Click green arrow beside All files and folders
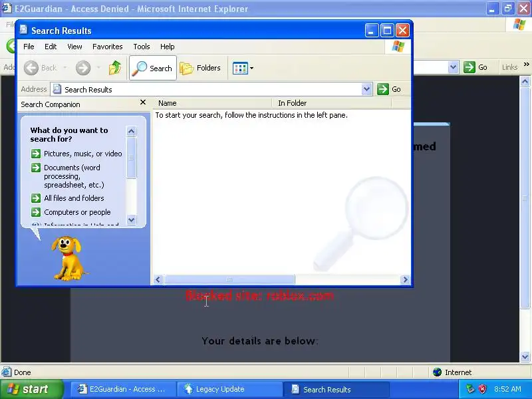Viewport: 532px width, 399px height. [x=36, y=198]
